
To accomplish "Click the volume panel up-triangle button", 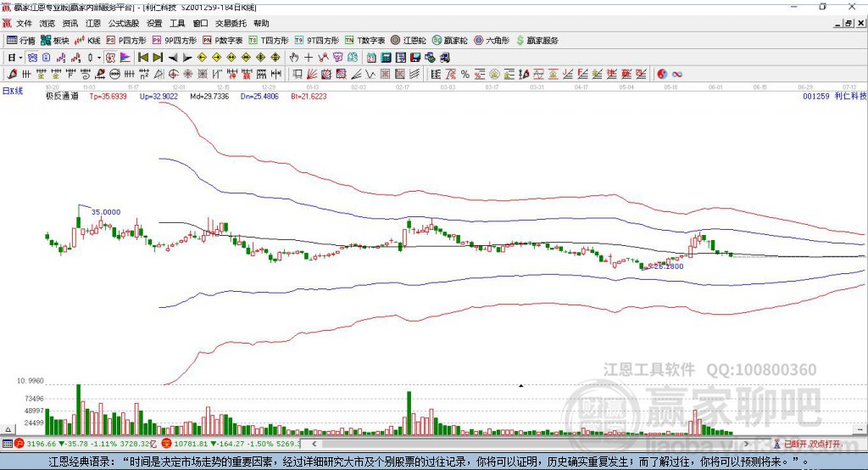I will (8, 429).
